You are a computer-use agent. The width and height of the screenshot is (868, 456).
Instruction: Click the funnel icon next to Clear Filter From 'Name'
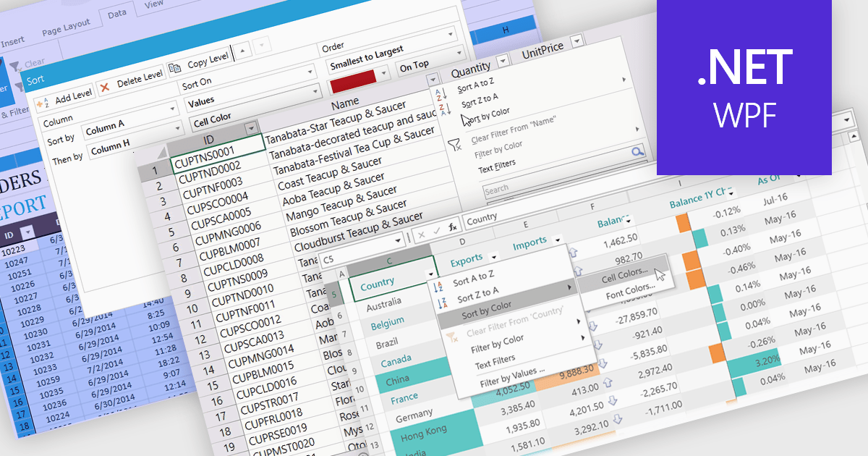[x=454, y=145]
